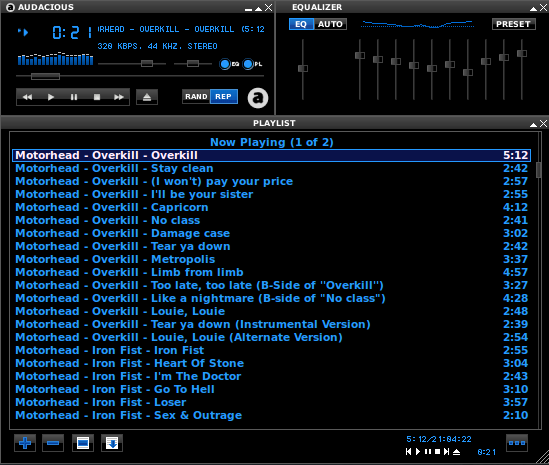Select track Like a nightmare
Image resolution: width=549 pixels, height=465 pixels.
271,298
